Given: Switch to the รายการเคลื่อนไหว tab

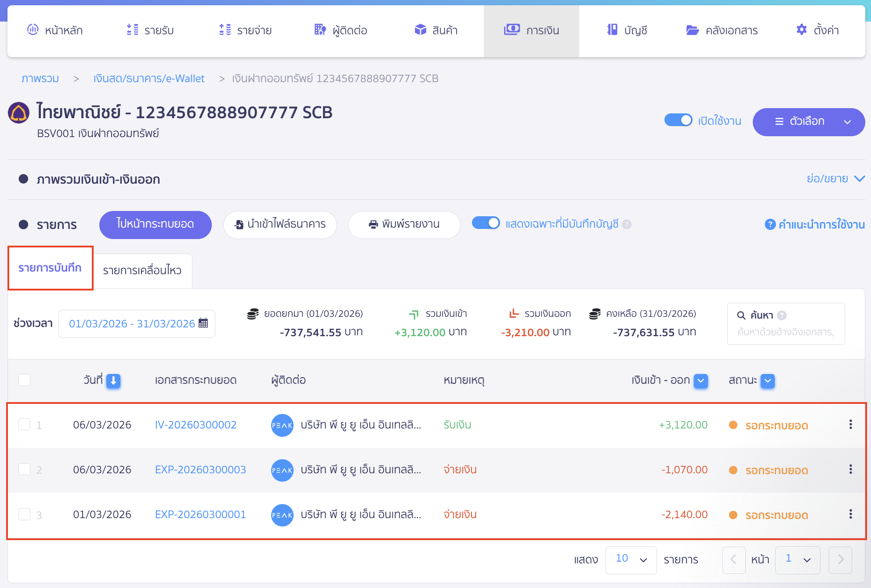Looking at the screenshot, I should [142, 270].
